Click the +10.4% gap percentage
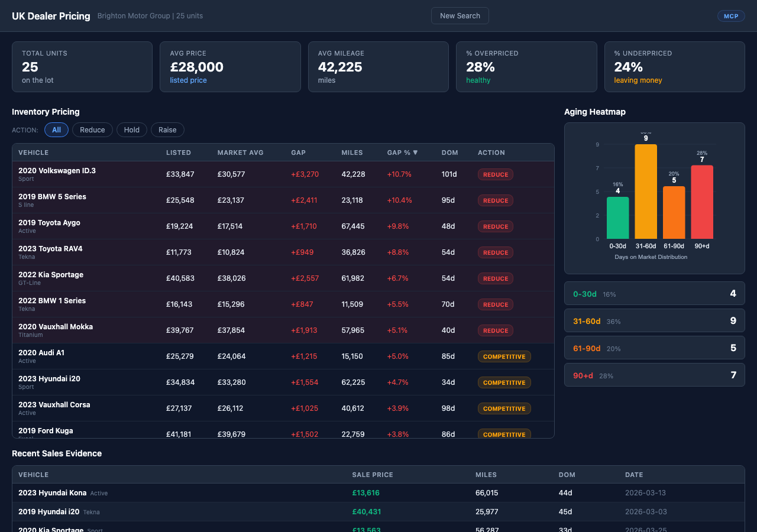This screenshot has height=532, width=757. (400, 200)
